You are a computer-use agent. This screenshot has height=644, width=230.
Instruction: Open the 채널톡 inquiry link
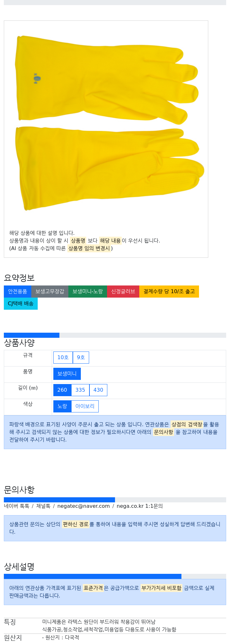pos(43,506)
